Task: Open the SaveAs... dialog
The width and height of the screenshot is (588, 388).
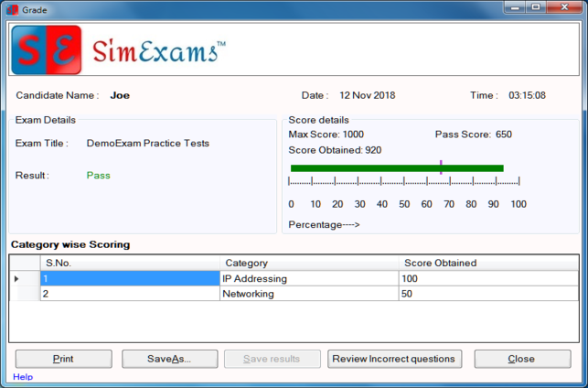Action: pyautogui.click(x=169, y=359)
